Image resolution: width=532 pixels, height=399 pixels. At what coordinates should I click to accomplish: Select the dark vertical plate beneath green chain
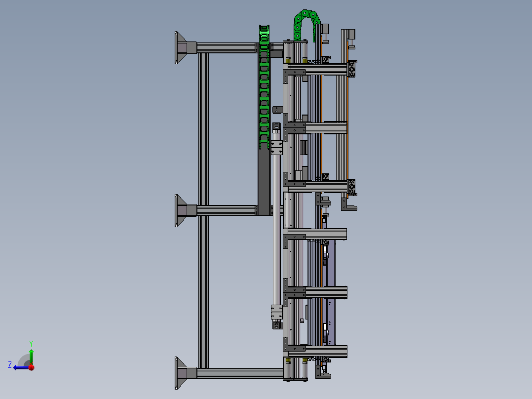264,179
